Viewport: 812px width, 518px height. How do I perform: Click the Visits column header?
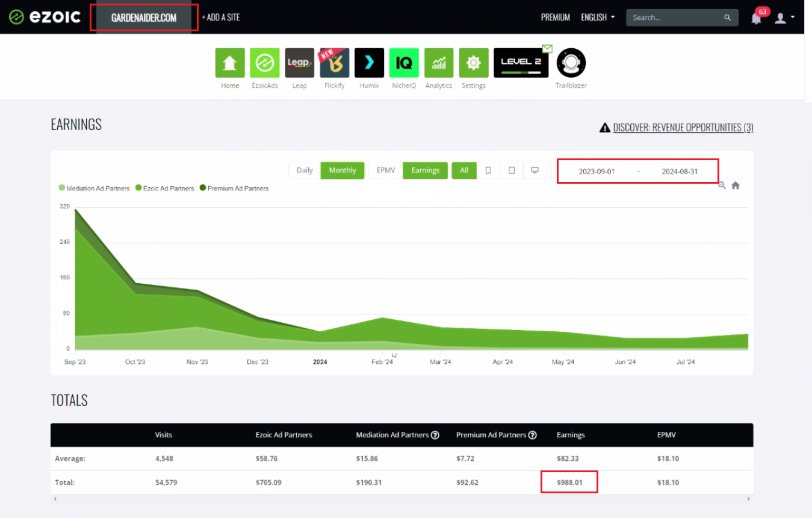click(x=164, y=435)
